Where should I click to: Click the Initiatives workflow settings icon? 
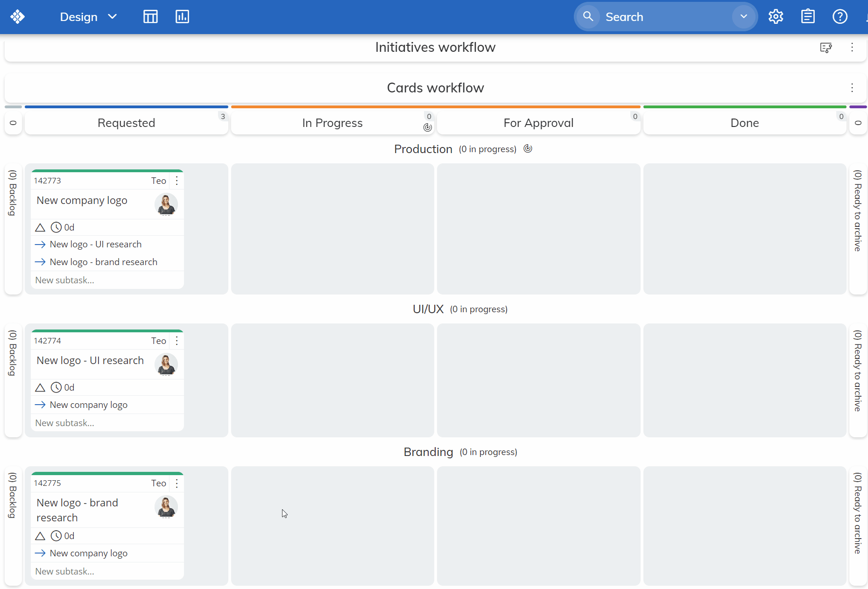[826, 48]
